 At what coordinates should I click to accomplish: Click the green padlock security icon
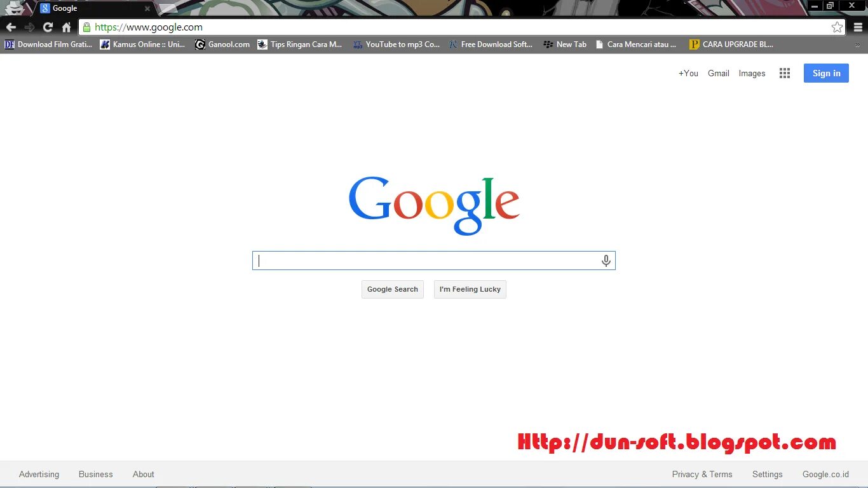pos(86,27)
